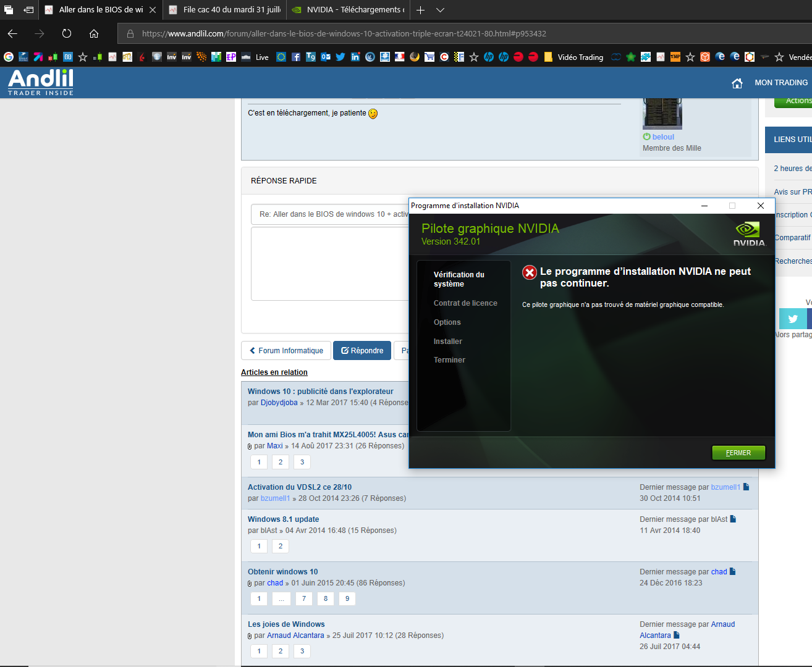
Task: Open the 'Windows 8.1 update' topic
Action: point(283,519)
